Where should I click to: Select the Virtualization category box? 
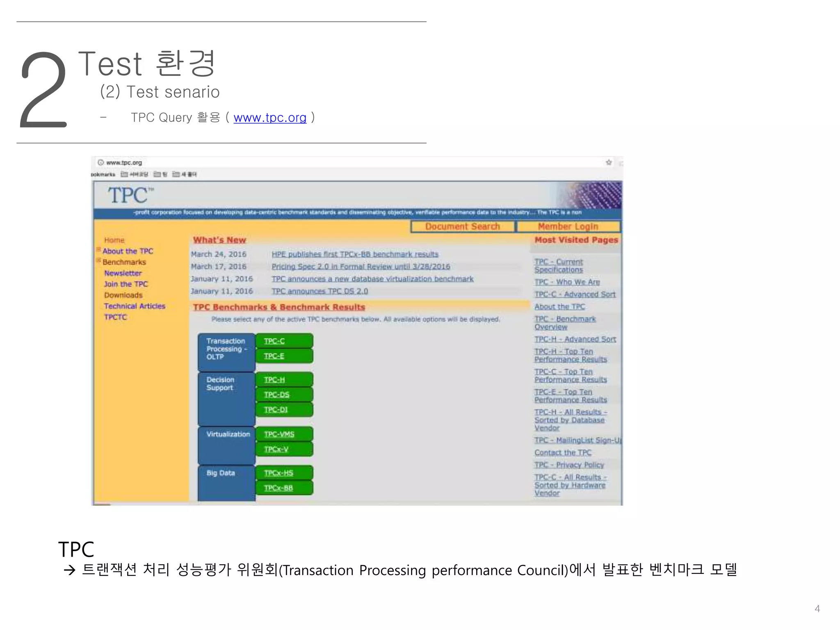click(x=226, y=445)
